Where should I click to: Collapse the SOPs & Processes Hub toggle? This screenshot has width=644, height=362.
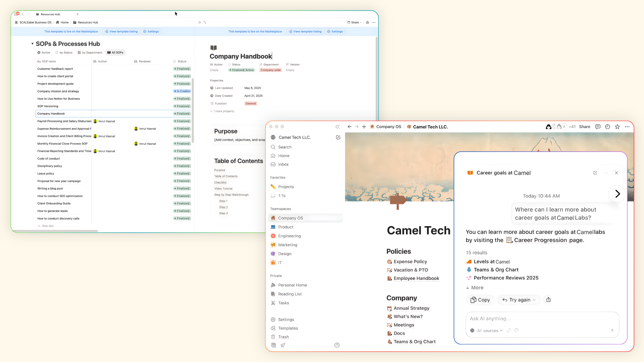(32, 44)
